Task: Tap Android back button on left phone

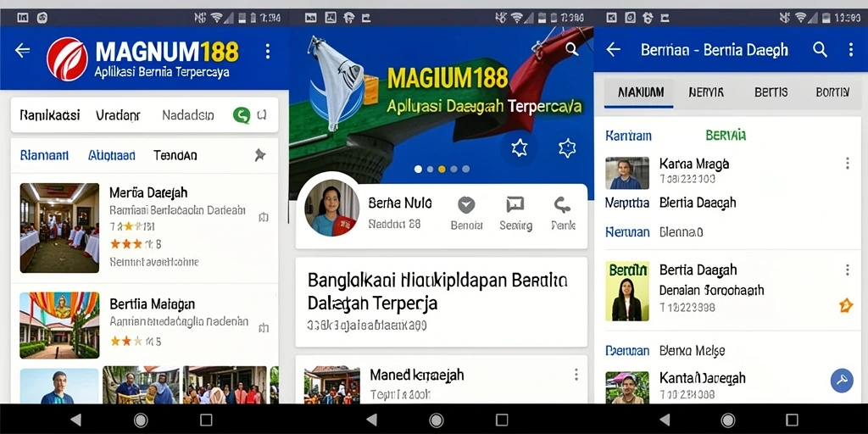Action: 75,420
